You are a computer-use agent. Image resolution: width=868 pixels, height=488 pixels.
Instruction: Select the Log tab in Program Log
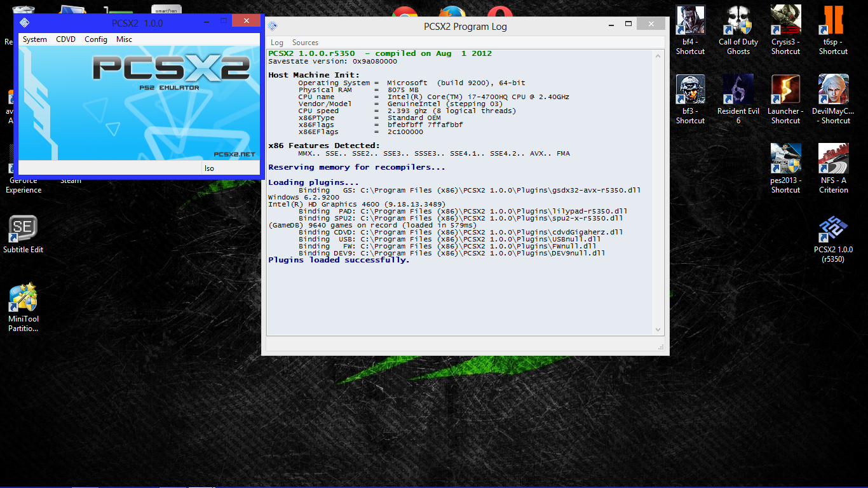click(x=278, y=43)
